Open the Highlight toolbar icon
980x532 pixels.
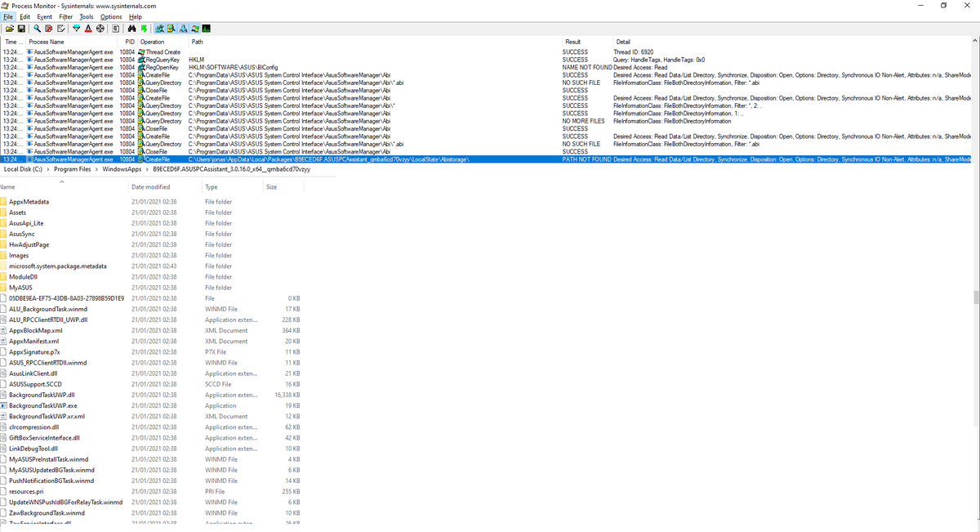pyautogui.click(x=88, y=29)
